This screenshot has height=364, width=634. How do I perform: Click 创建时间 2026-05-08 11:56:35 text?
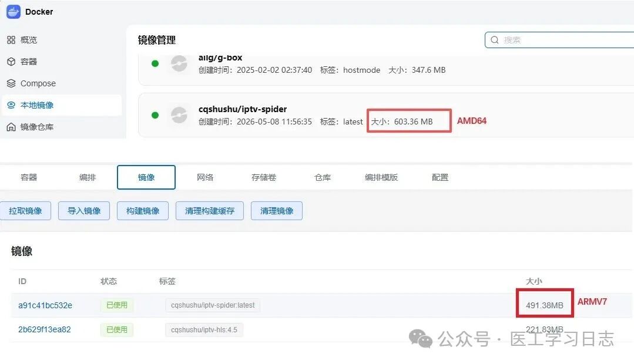pyautogui.click(x=255, y=122)
